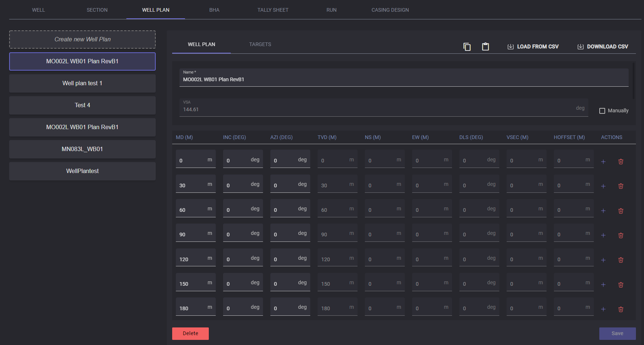Click the copy well plan icon
The width and height of the screenshot is (644, 345).
tap(467, 47)
